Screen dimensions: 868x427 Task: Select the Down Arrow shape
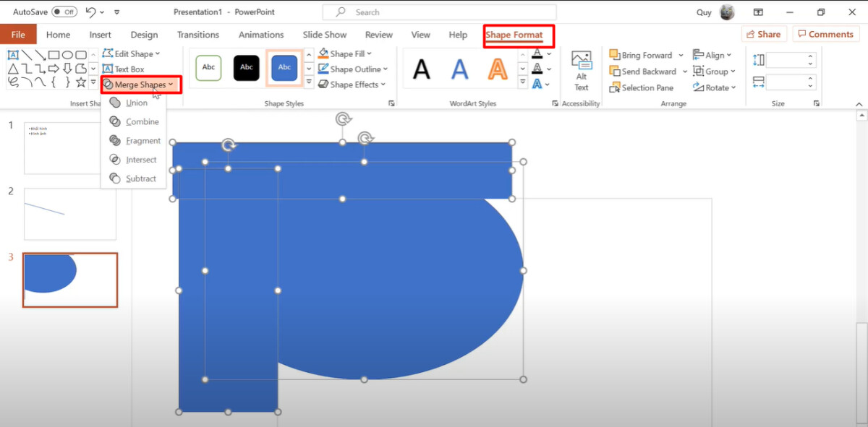point(67,69)
